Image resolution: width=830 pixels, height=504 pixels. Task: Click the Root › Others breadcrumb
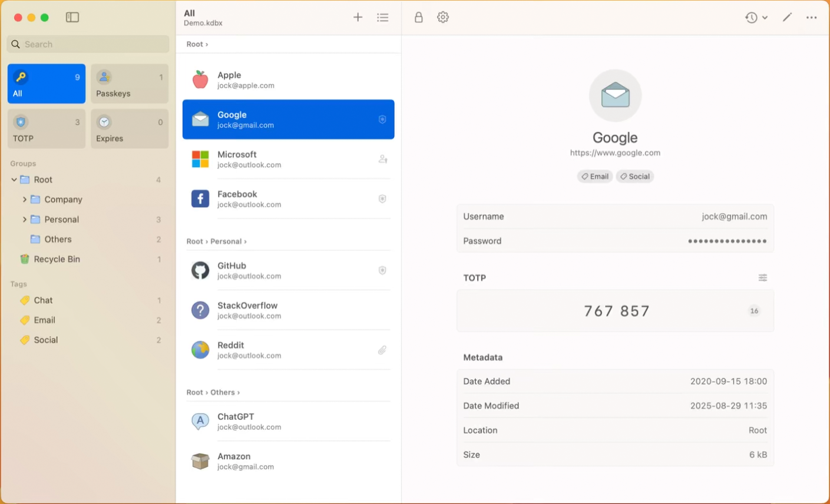pos(213,392)
